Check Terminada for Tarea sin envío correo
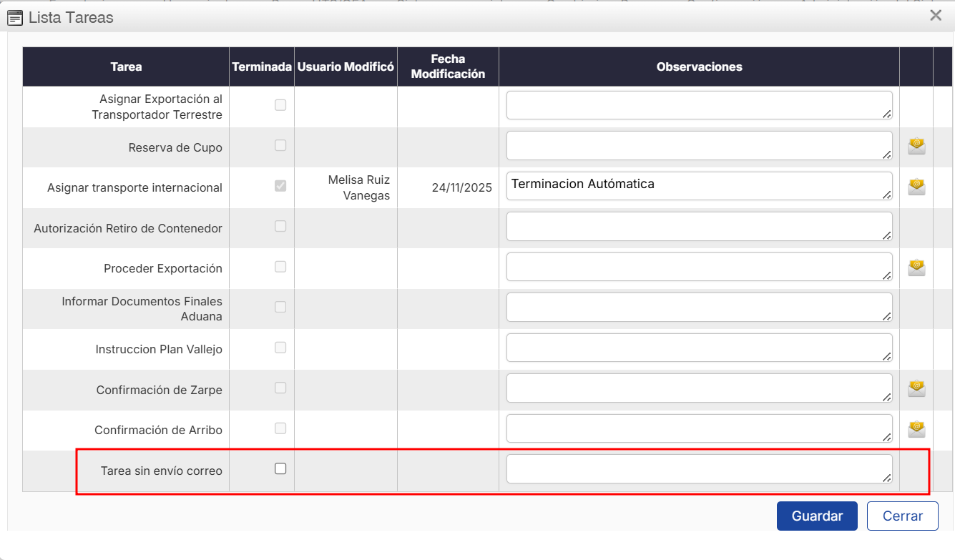This screenshot has width=955, height=560. (x=280, y=468)
